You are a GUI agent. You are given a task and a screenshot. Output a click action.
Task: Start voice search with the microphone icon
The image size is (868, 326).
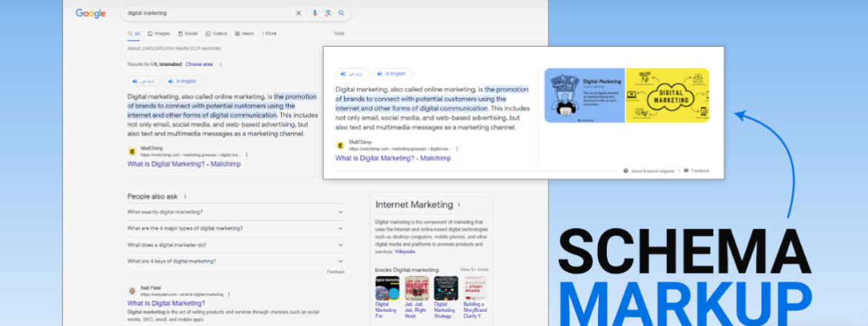pyautogui.click(x=315, y=13)
